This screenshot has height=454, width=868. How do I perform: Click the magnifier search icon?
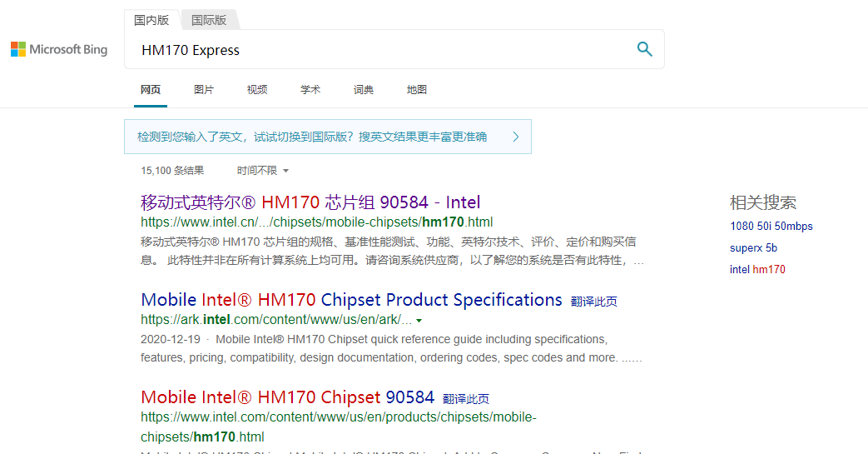(x=644, y=49)
